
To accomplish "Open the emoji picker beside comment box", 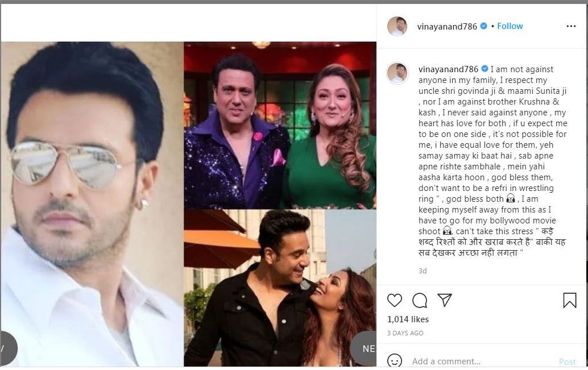I will pos(394,361).
